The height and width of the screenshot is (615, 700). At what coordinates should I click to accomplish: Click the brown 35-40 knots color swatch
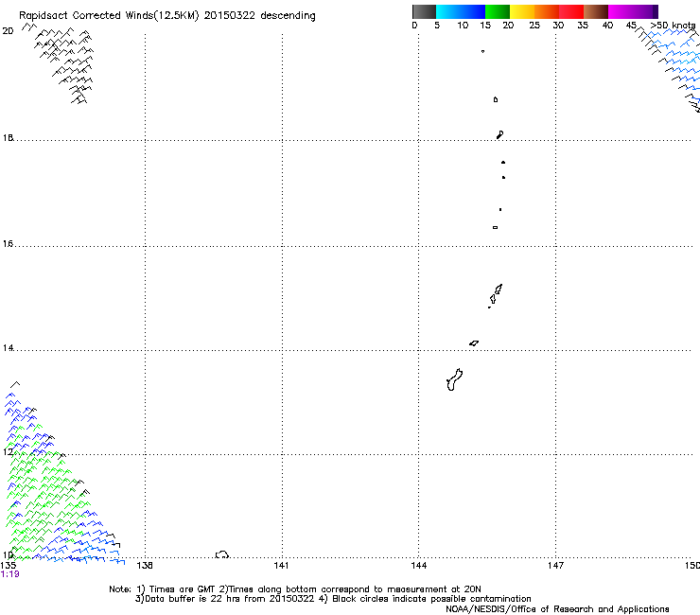596,11
